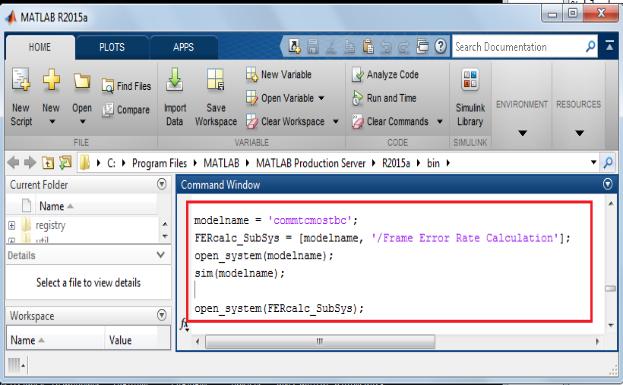Click the open_system(FERcalc_SubSys); line
The height and width of the screenshot is (385, 623).
pos(279,308)
